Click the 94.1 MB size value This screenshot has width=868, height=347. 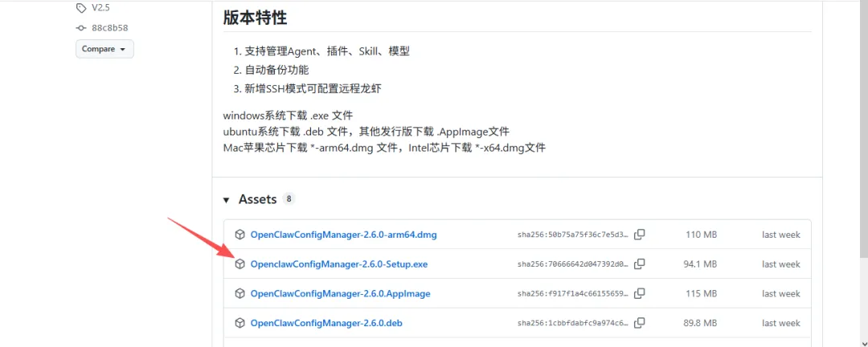[x=700, y=264]
